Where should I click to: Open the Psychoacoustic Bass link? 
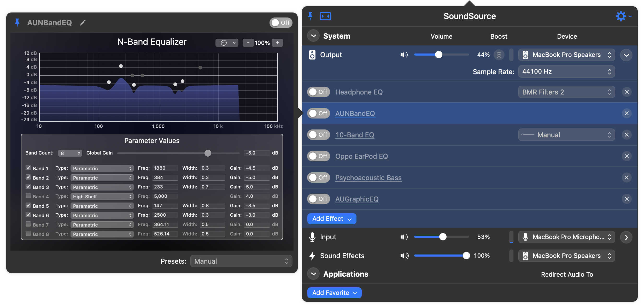pos(368,178)
